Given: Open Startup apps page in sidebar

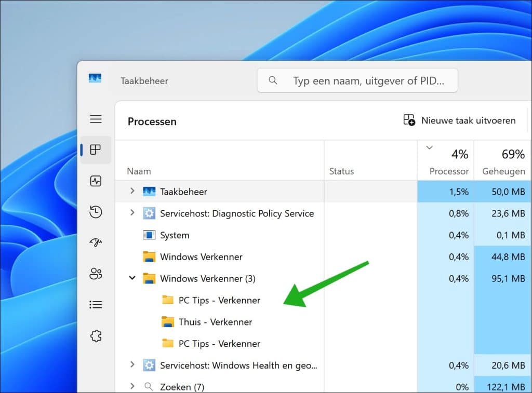Looking at the screenshot, I should coord(96,242).
